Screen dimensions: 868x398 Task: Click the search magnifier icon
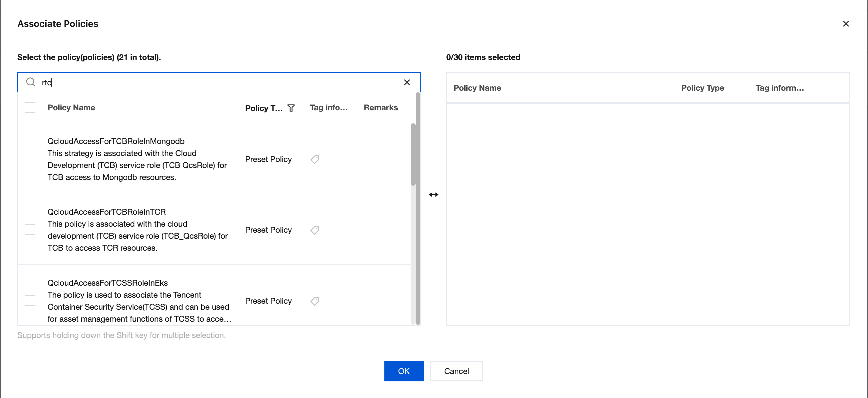31,82
